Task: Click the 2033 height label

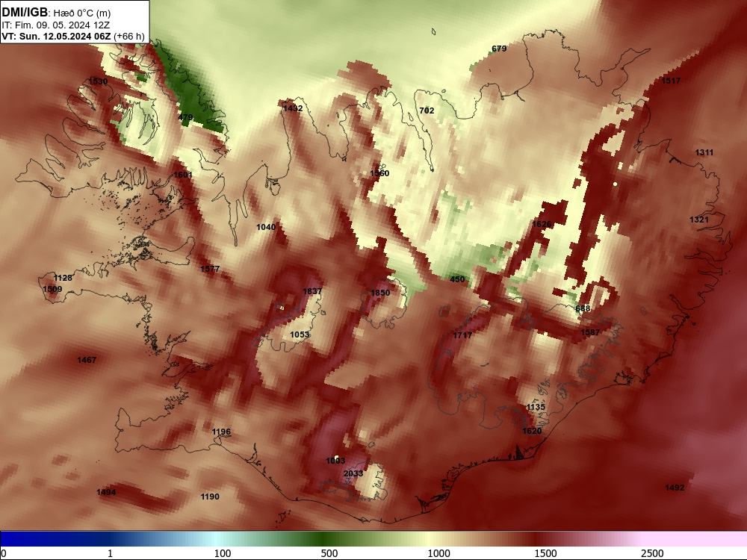Action: tap(353, 473)
